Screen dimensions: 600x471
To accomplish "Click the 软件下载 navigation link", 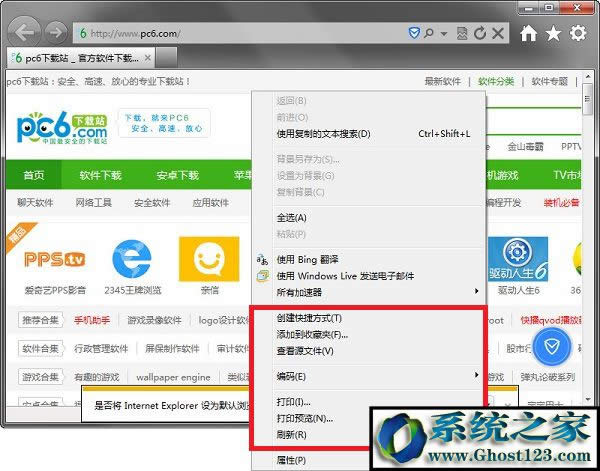I will (x=101, y=175).
